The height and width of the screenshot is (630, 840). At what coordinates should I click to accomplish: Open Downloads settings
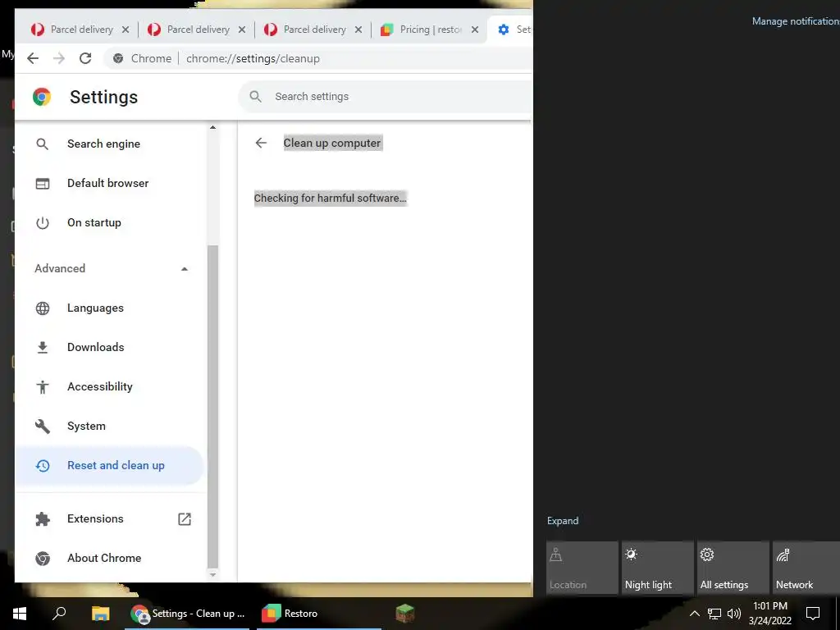pyautogui.click(x=110, y=347)
